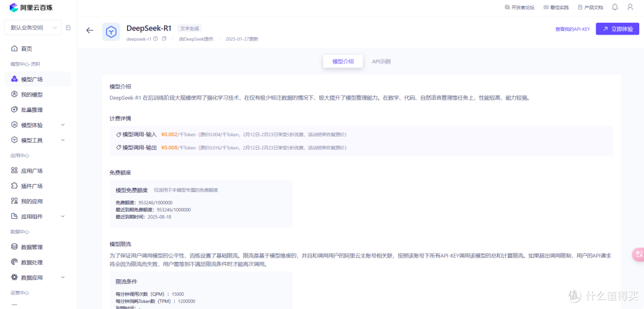Click the 2025-01-27更新 date text
Viewport: 644px width, 309px height.
tap(242, 39)
